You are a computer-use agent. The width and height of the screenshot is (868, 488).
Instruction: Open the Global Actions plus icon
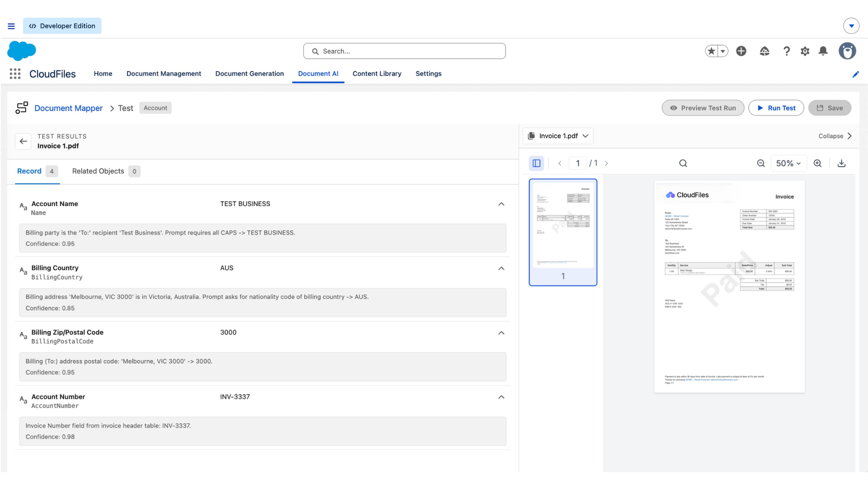741,51
